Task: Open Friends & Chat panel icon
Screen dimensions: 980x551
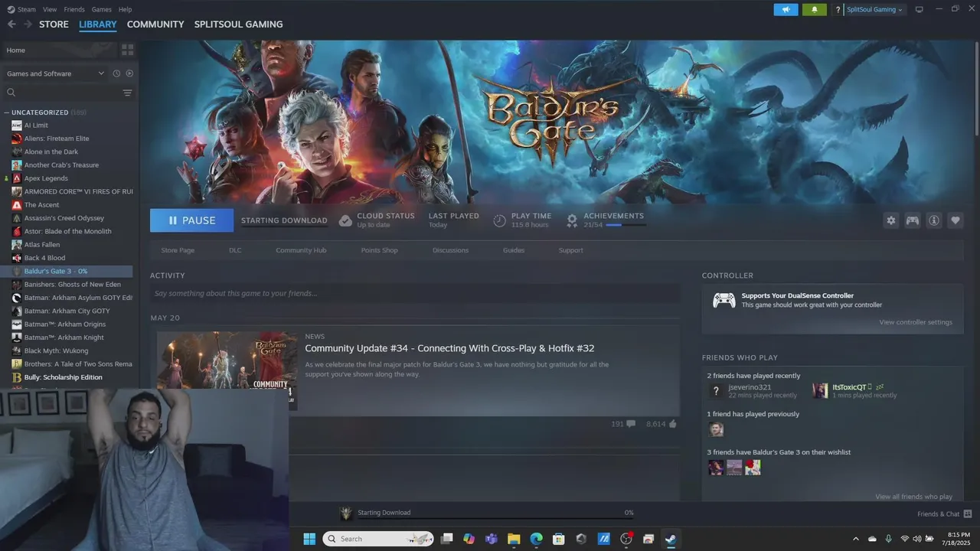Action: click(x=968, y=514)
